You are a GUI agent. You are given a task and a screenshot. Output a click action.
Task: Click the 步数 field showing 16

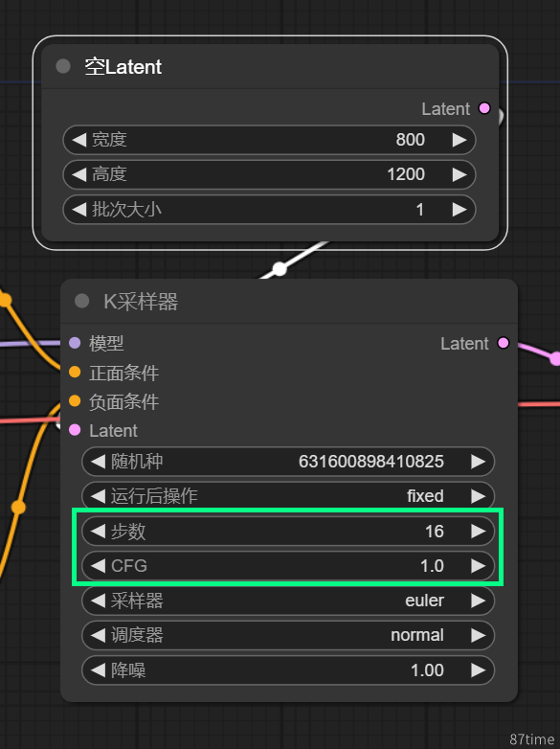click(288, 532)
